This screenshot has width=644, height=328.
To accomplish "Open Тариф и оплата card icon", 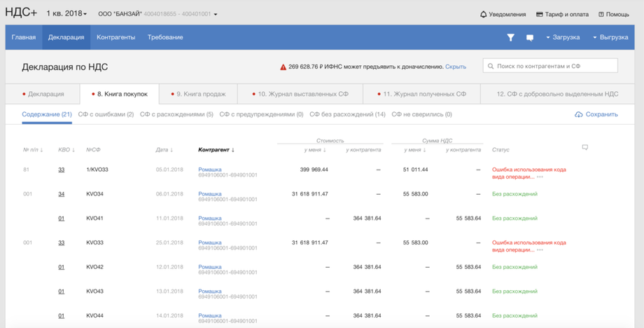I will coord(540,14).
